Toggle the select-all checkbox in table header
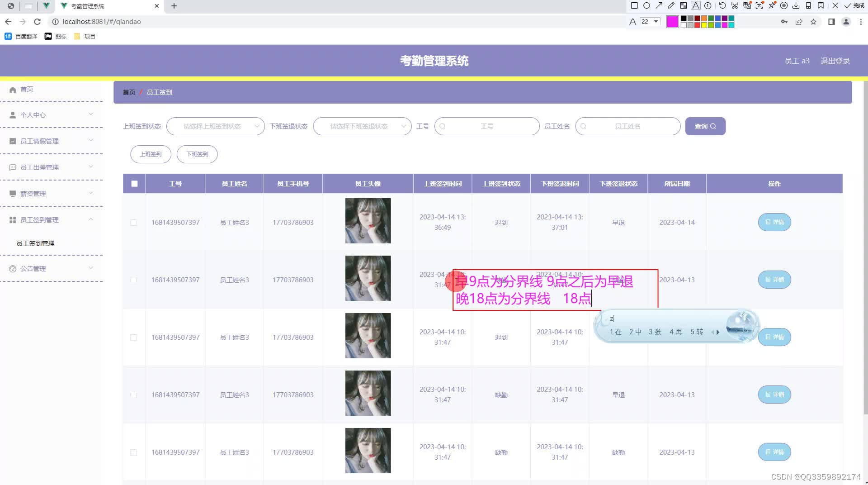Image resolution: width=868 pixels, height=485 pixels. [134, 184]
